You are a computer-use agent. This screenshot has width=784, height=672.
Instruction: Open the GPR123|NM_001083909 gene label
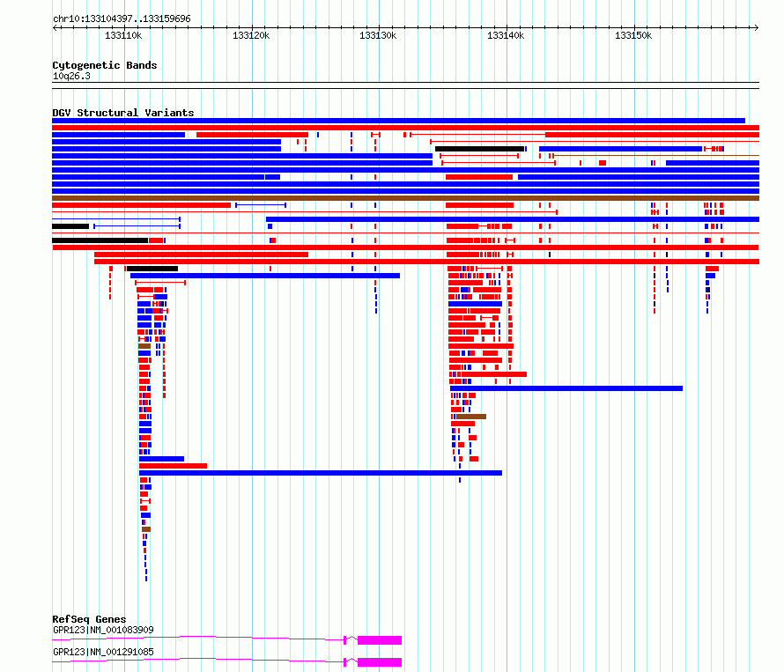pyautogui.click(x=103, y=630)
